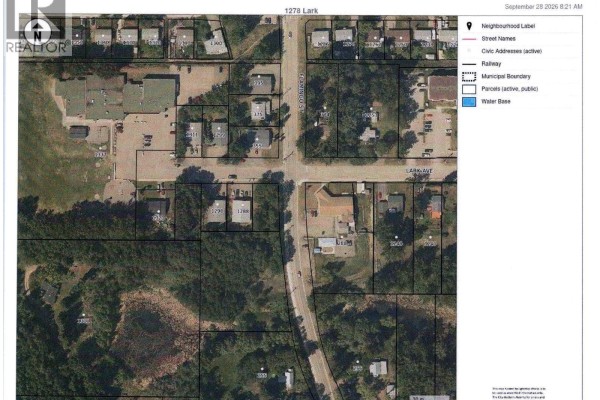
Task: Select the 'Parcels (active, public)' legend text
Action: coord(509,89)
